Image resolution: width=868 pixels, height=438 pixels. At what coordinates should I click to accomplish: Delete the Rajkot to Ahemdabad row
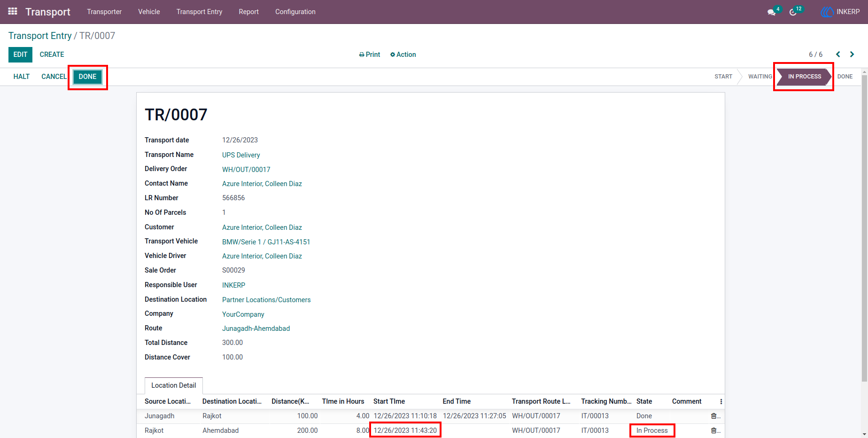point(713,430)
